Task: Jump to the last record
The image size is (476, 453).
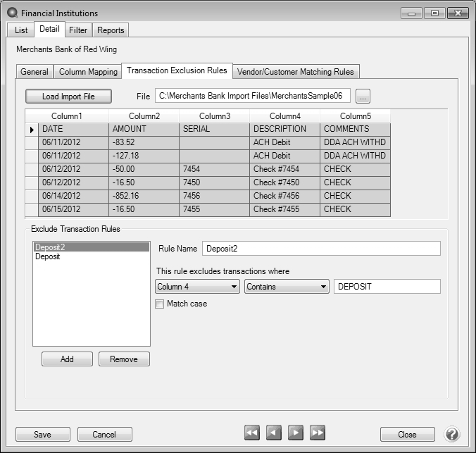Action: 318,434
